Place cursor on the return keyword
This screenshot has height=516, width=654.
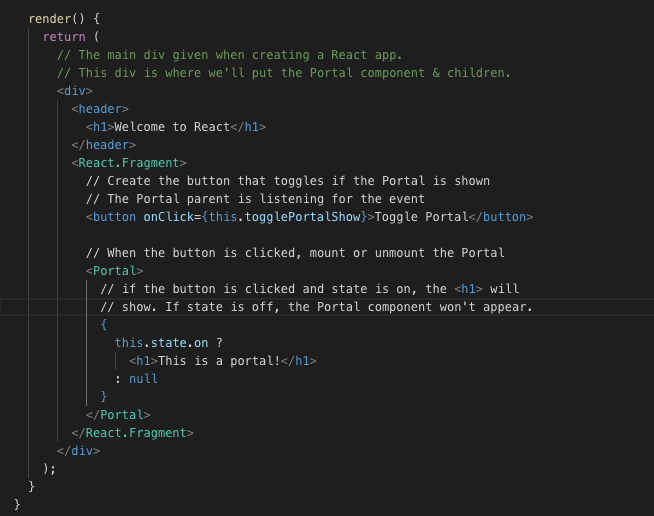click(x=64, y=37)
